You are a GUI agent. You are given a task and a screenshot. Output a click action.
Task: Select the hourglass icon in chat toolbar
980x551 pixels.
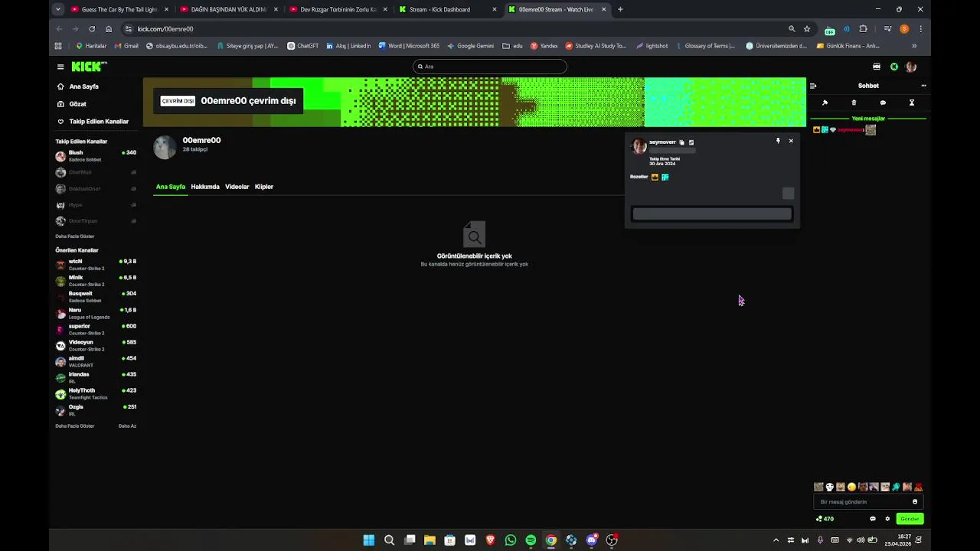912,103
